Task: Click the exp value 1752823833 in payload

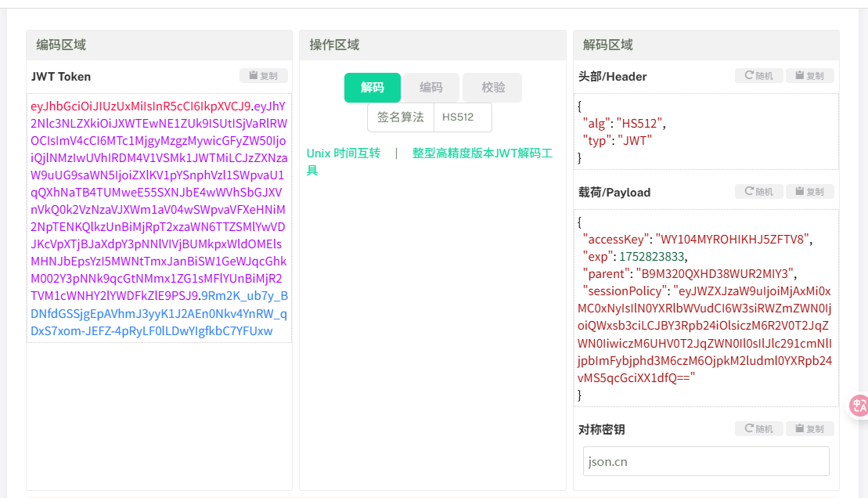Action: pos(652,256)
